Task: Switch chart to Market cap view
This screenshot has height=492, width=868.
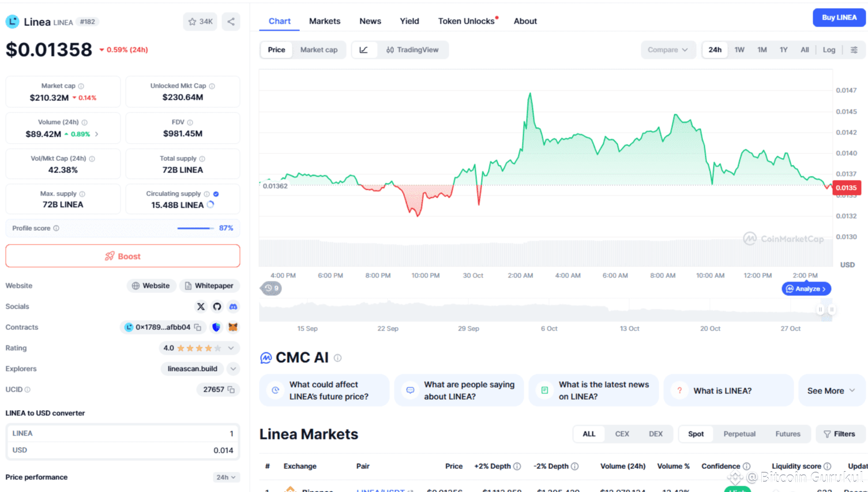Action: pyautogui.click(x=318, y=50)
